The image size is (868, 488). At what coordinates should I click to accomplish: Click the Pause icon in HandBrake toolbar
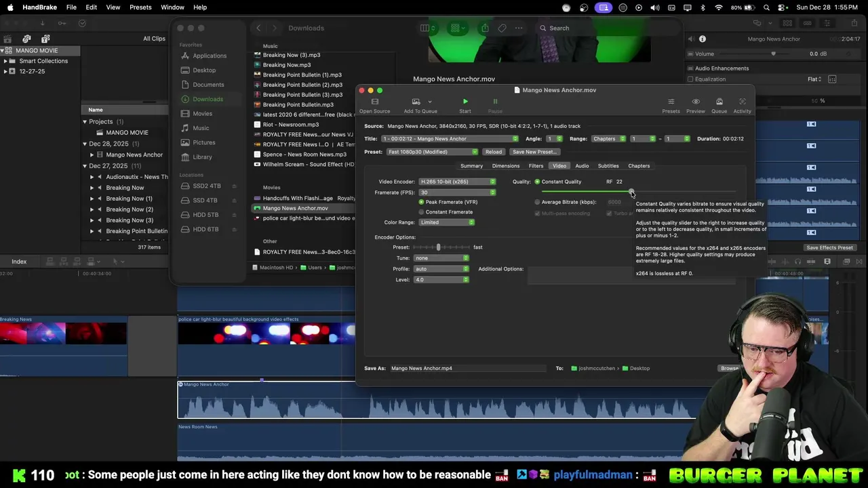pos(495,102)
